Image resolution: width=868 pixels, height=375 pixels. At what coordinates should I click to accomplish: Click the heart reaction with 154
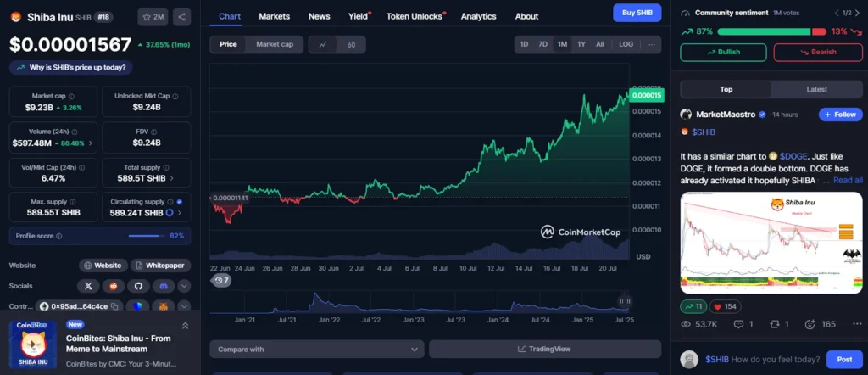[x=725, y=306]
